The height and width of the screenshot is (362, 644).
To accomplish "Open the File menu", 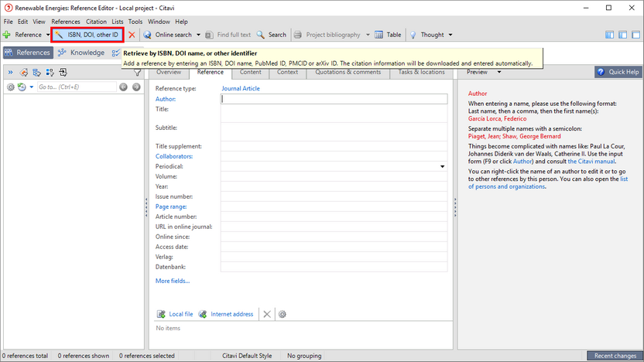I will click(x=9, y=22).
